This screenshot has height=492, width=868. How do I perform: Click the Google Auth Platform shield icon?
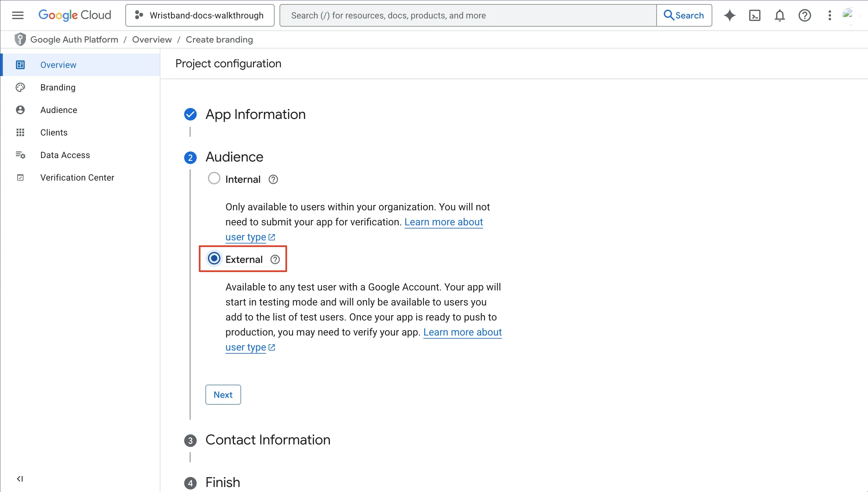point(20,39)
